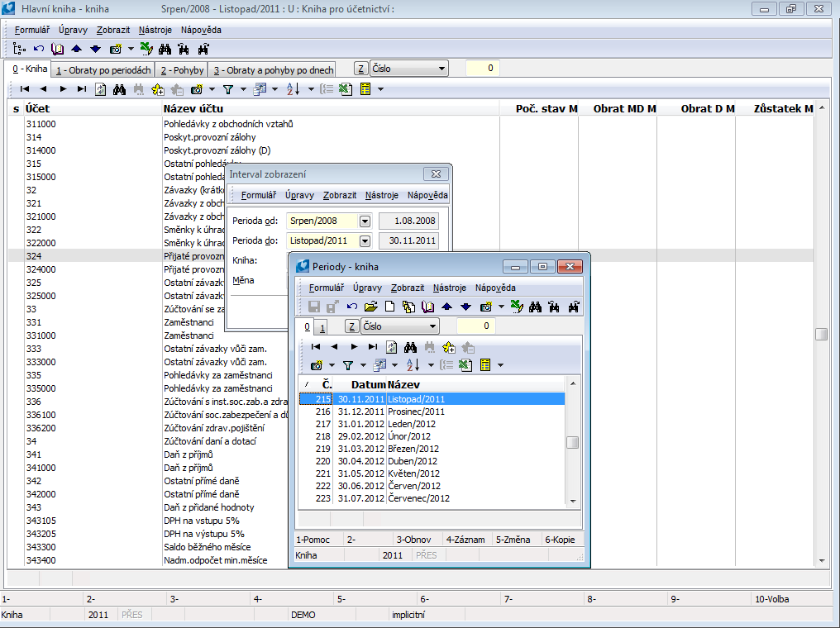Switch to the Obraty po periodách tab

click(x=103, y=70)
